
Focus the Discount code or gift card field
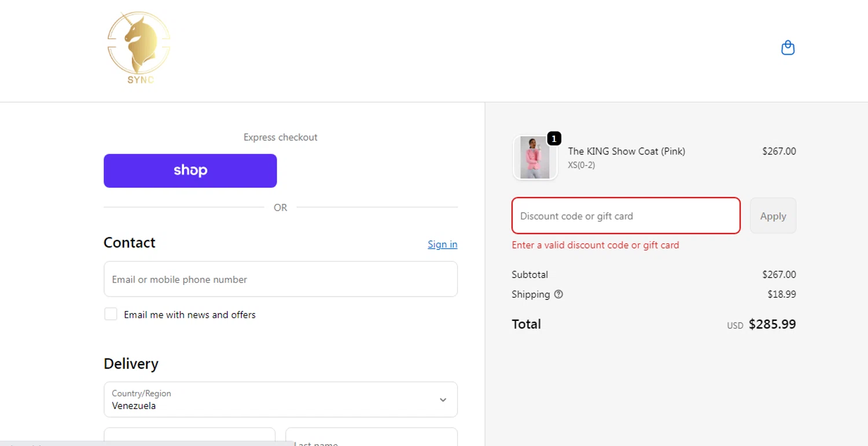pos(626,216)
